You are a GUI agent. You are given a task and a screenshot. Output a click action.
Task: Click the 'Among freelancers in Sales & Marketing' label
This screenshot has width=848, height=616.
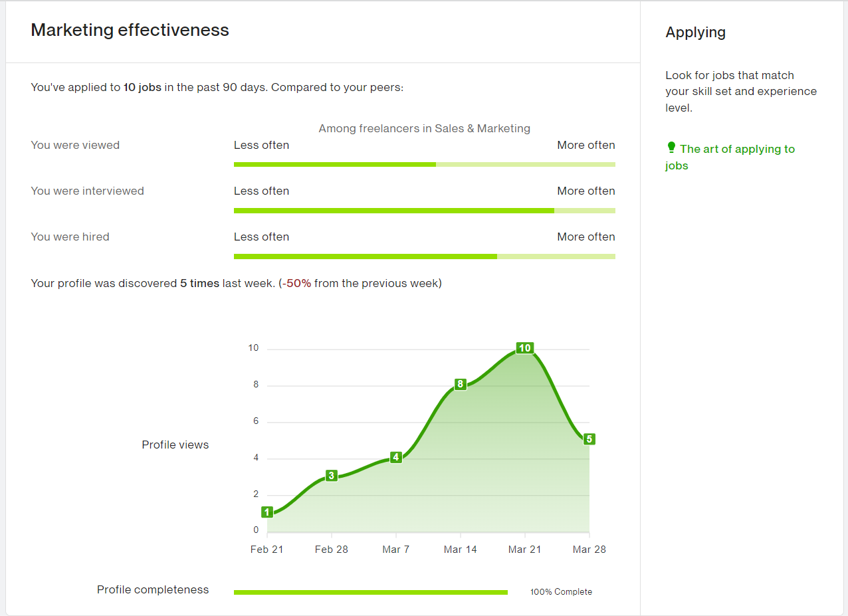coord(424,128)
